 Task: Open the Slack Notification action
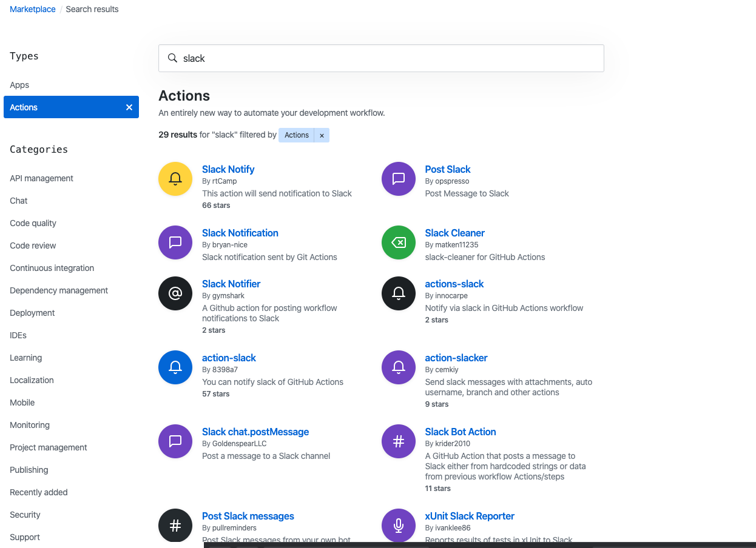pyautogui.click(x=240, y=233)
